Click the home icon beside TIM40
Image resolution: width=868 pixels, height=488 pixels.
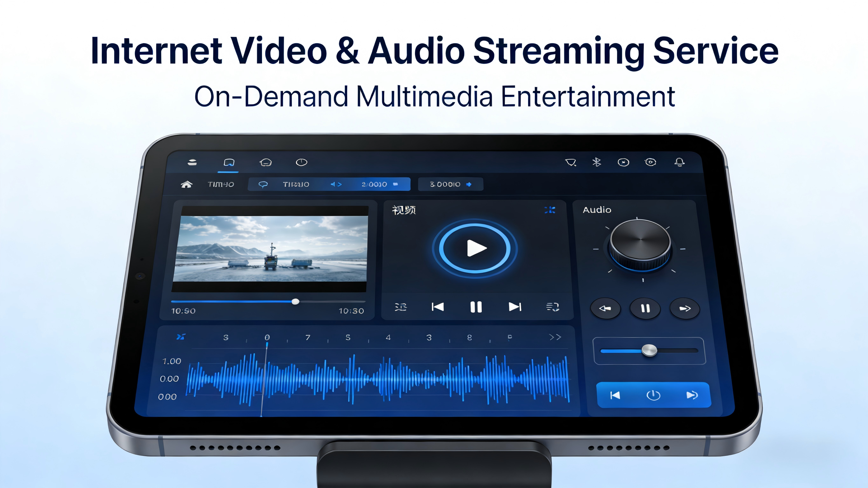[x=186, y=184]
